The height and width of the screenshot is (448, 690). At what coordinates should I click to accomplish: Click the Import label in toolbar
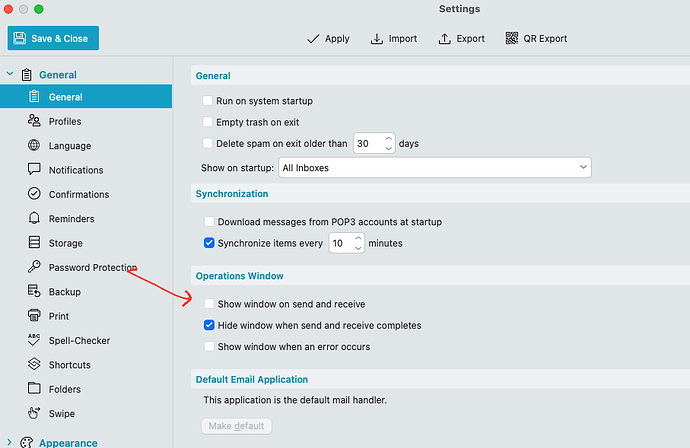click(x=403, y=39)
